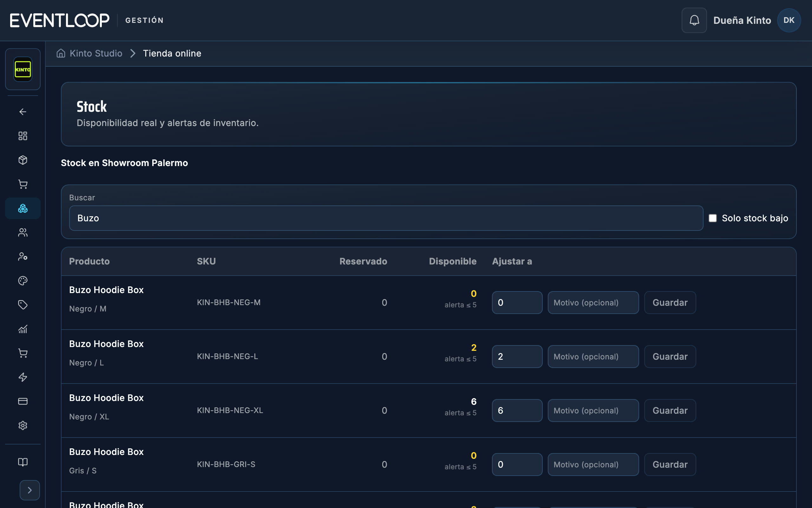Click Stock en Showroom Palermo heading

pos(124,163)
